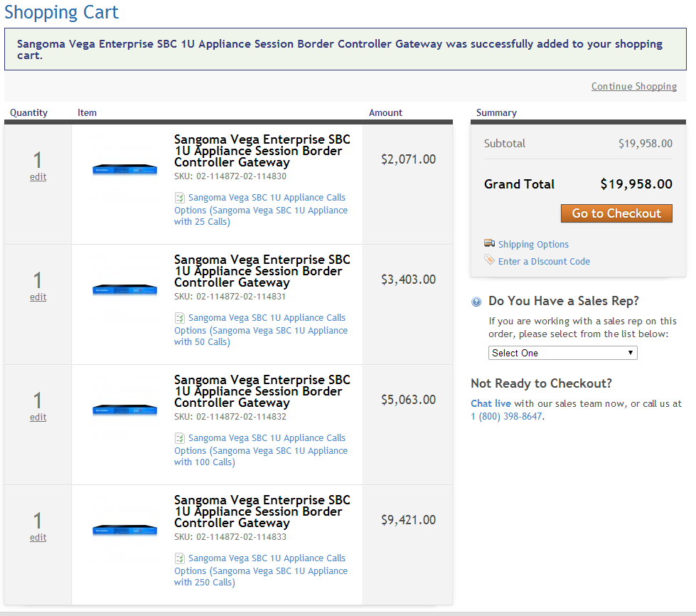Edit quantity for the $9,421.00 item
This screenshot has height=616, width=696.
[38, 537]
